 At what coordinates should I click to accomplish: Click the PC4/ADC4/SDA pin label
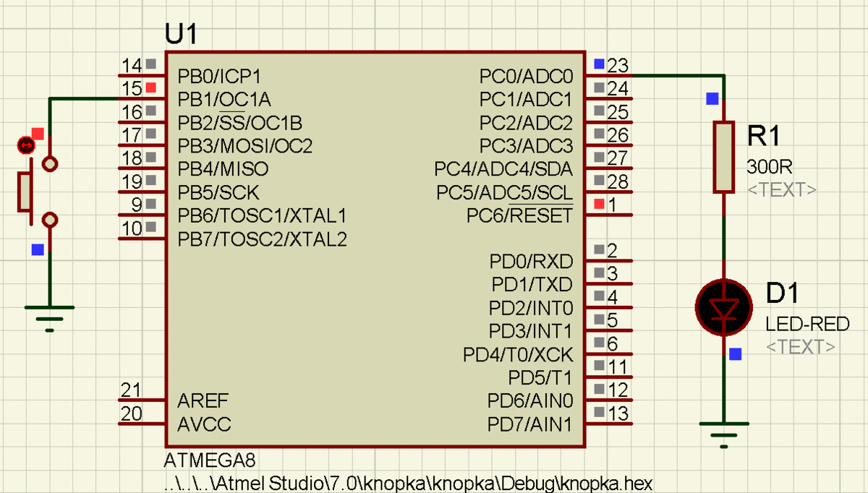pyautogui.click(x=503, y=169)
